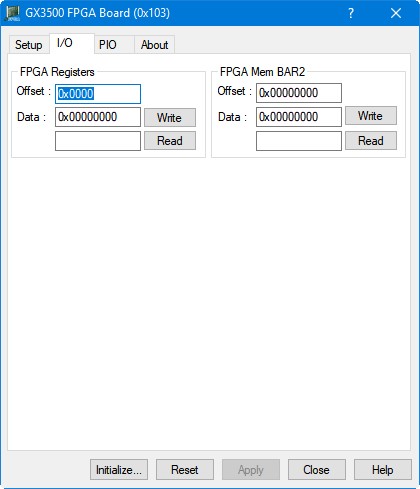Image resolution: width=420 pixels, height=489 pixels.
Task: Click the title text GX3500 FPGA Board (0x103)
Action: pyautogui.click(x=97, y=13)
